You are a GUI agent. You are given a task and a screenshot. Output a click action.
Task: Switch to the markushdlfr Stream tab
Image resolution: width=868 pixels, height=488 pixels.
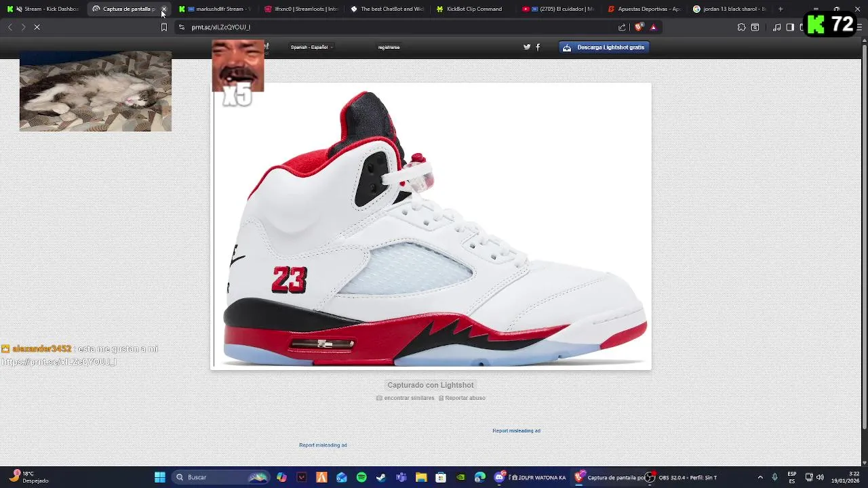pos(214,9)
